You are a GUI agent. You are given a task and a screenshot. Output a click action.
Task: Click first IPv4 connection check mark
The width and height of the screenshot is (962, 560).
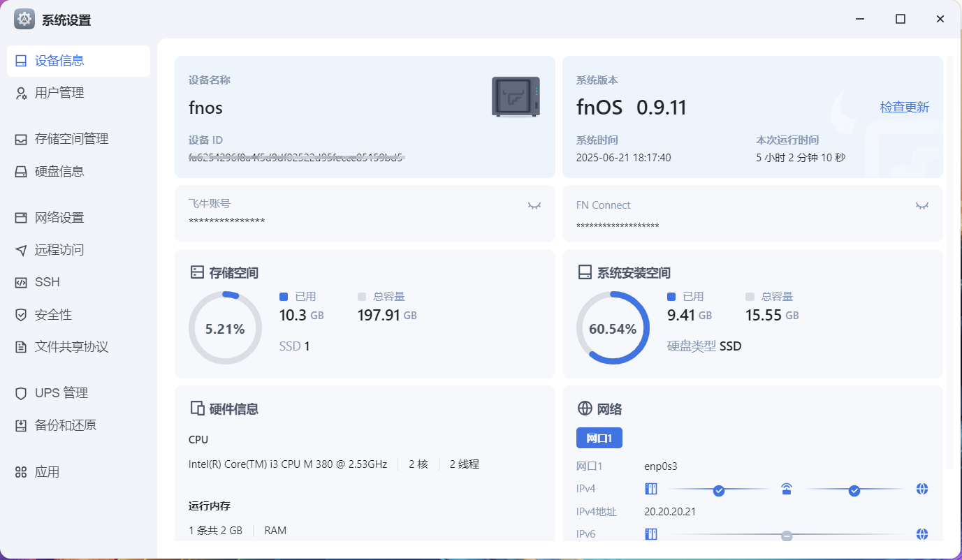point(719,491)
